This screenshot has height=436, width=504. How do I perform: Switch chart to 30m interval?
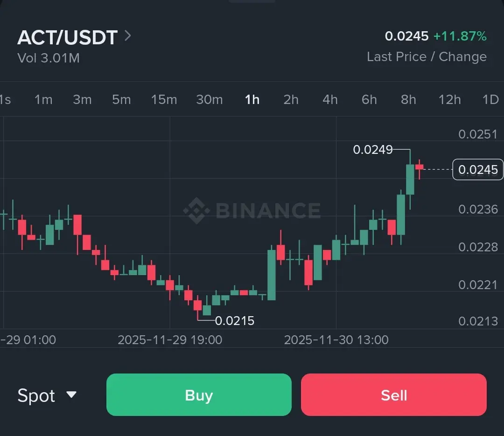tap(209, 99)
